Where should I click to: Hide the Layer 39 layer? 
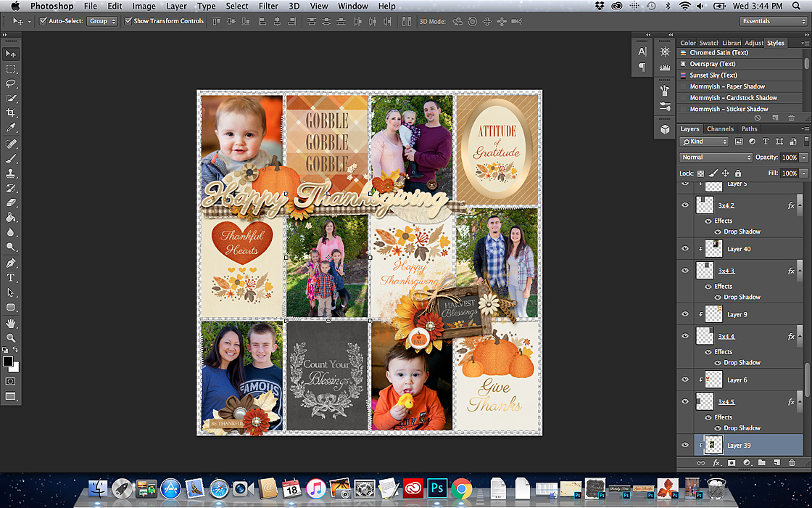[685, 445]
